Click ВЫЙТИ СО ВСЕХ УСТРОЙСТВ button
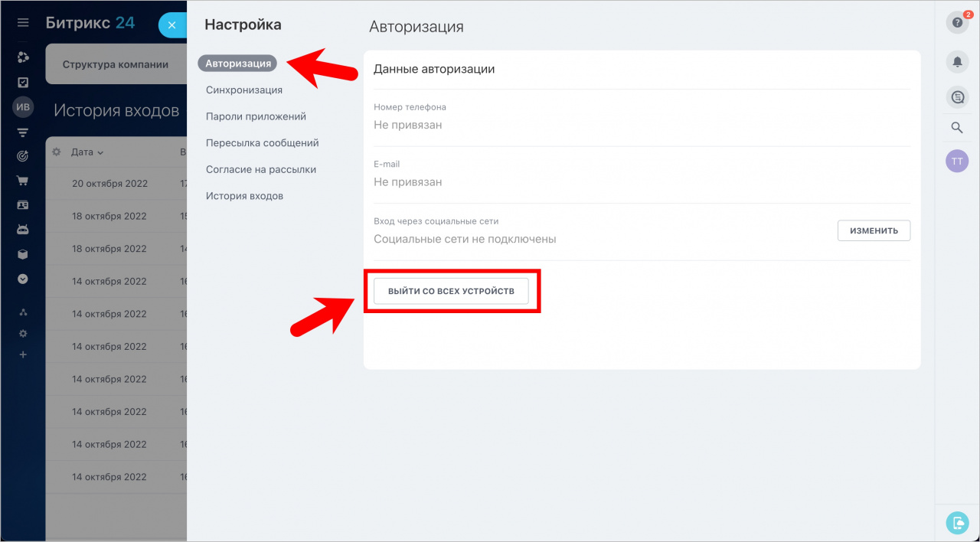The image size is (980, 542). [451, 291]
